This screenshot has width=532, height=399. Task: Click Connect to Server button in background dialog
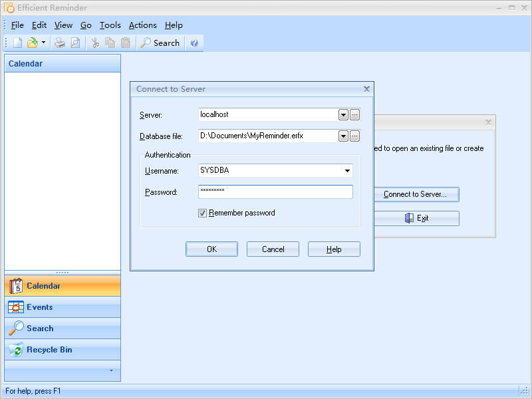coord(416,194)
